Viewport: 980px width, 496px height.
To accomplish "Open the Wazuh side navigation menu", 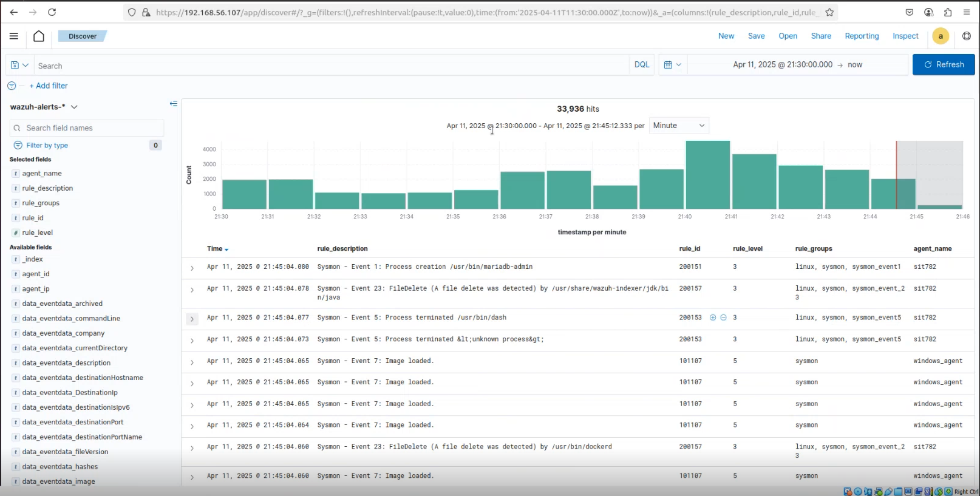I will click(14, 36).
